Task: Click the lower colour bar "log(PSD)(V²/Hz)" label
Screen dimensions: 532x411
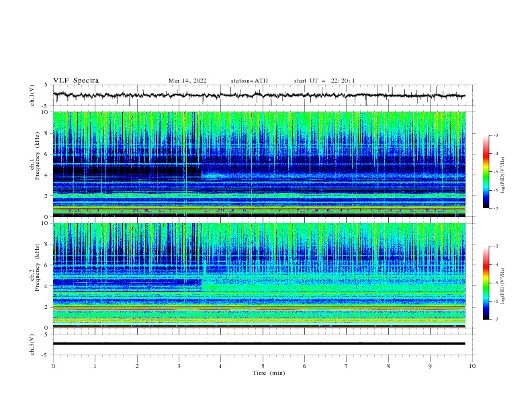Action: click(503, 285)
